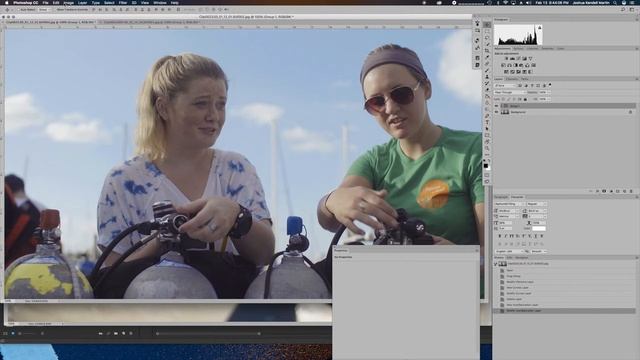Select the Delete Layer history state
This screenshot has width=640, height=360.
514,299
